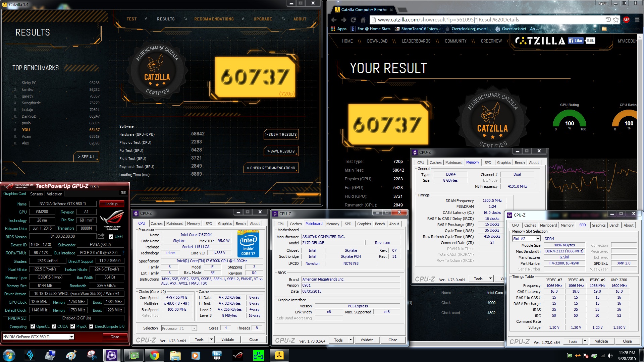Click the GPU-Z screenshot camera icon
This screenshot has width=644, height=362.
(123, 193)
